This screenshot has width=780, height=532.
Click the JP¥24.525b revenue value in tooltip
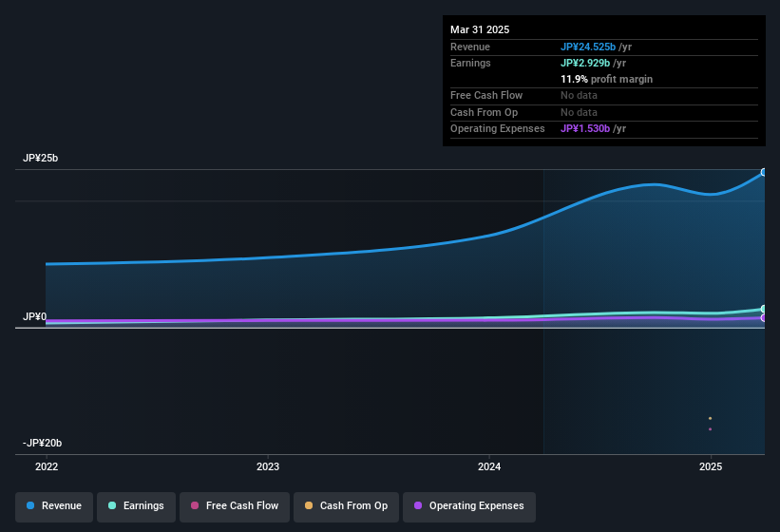tap(588, 47)
